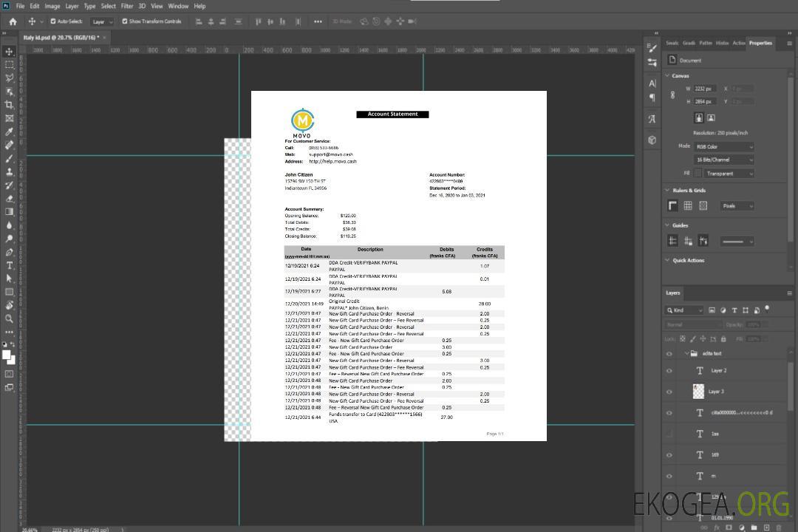The width and height of the screenshot is (798, 532).
Task: Select the Zoom tool
Action: (x=9, y=318)
